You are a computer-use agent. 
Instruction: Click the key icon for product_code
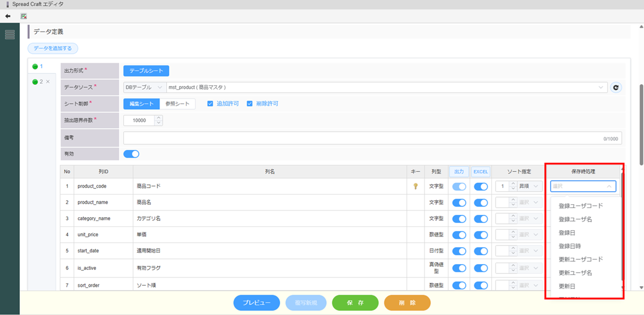coord(415,187)
